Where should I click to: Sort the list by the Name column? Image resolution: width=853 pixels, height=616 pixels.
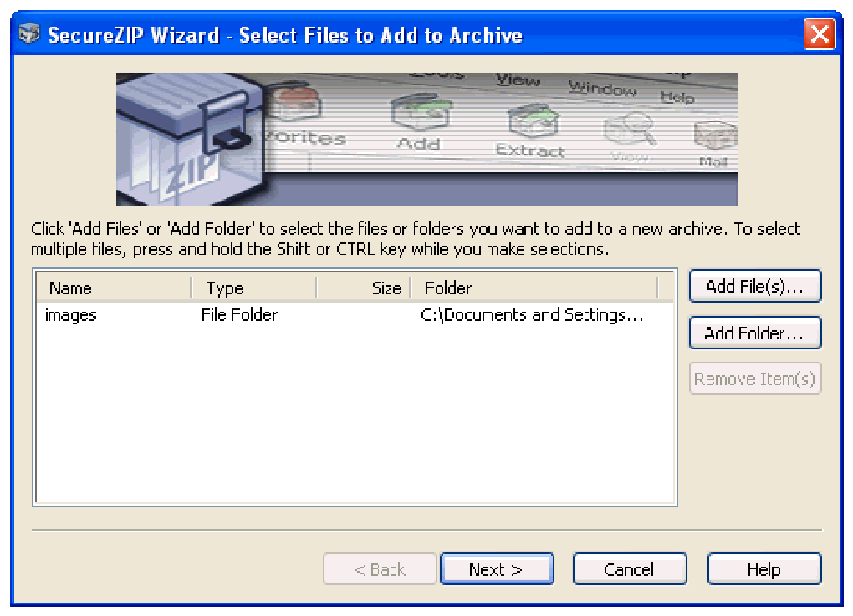(69, 288)
